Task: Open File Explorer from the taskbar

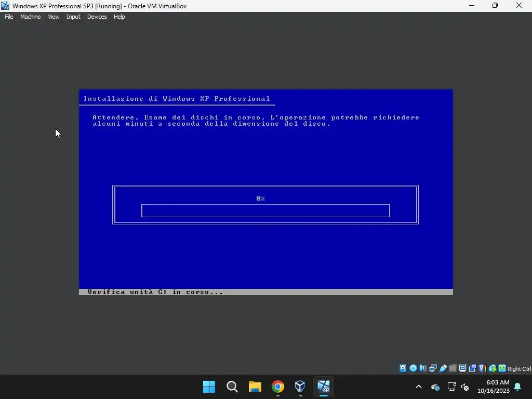Action: [x=255, y=387]
